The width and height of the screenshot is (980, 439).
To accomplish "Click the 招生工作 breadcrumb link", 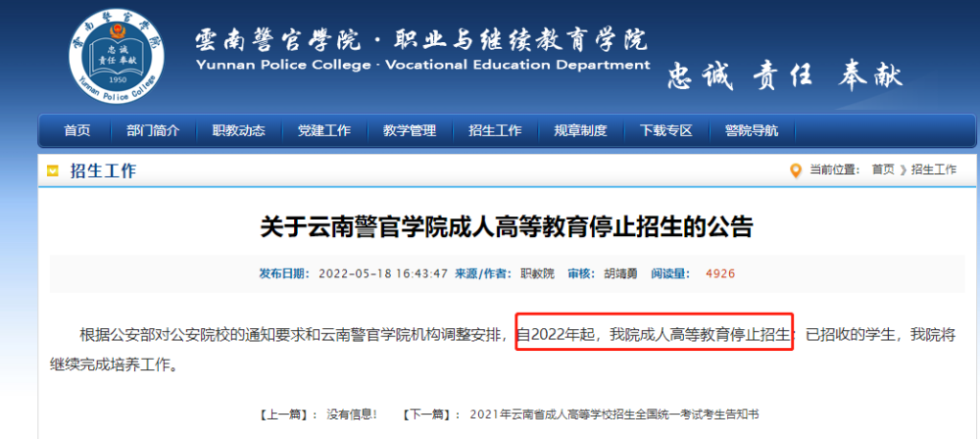I will click(x=934, y=170).
